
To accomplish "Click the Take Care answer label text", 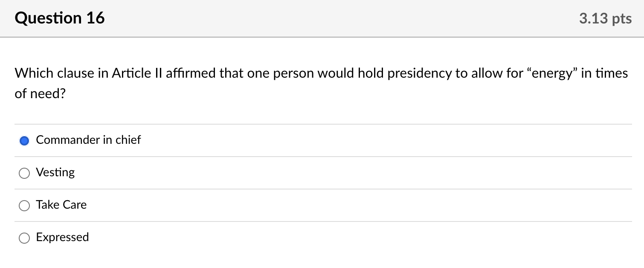I will point(61,205).
